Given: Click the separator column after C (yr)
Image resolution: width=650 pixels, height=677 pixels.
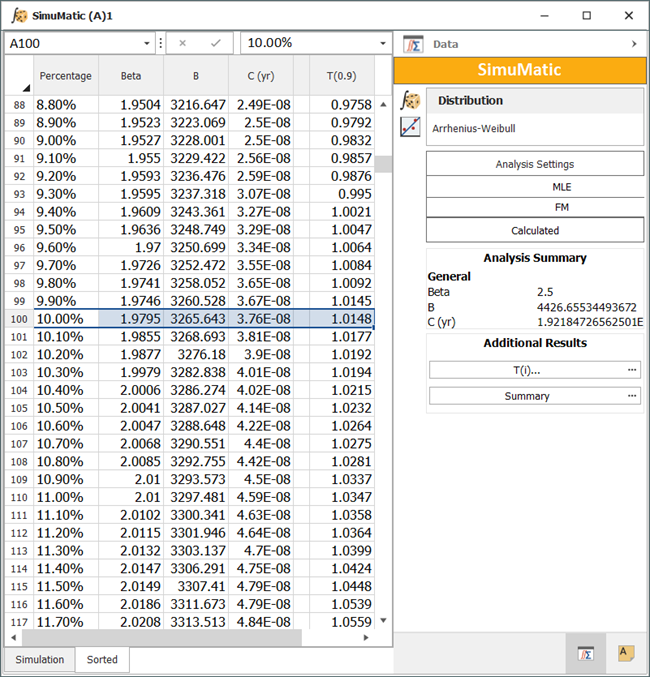Looking at the screenshot, I should point(301,76).
